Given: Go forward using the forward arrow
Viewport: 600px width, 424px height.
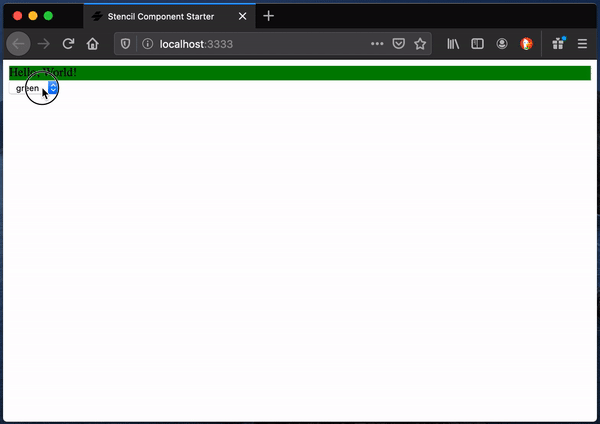Looking at the screenshot, I should pyautogui.click(x=44, y=44).
